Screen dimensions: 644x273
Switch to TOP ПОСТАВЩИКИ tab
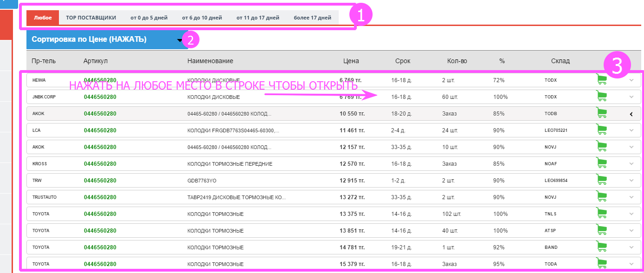(x=91, y=18)
